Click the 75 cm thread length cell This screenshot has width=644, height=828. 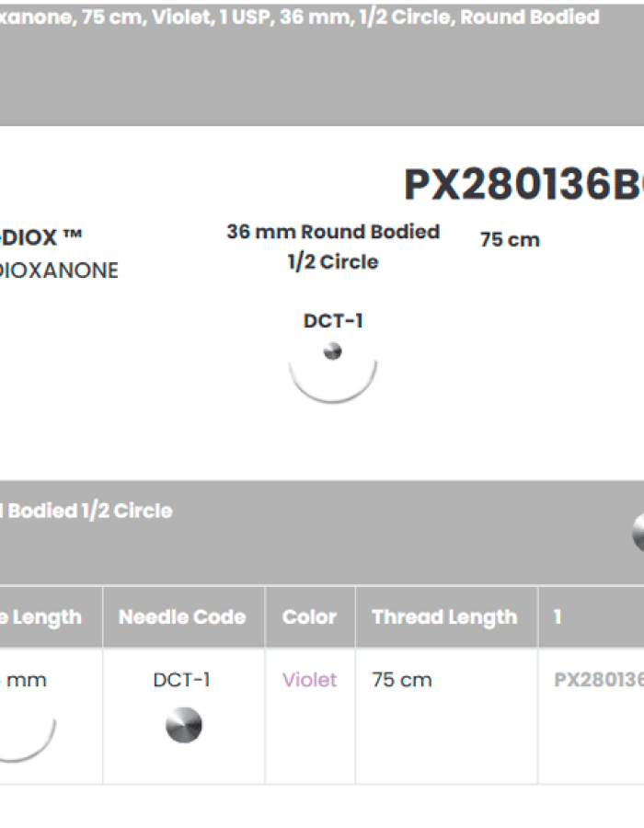click(x=402, y=680)
